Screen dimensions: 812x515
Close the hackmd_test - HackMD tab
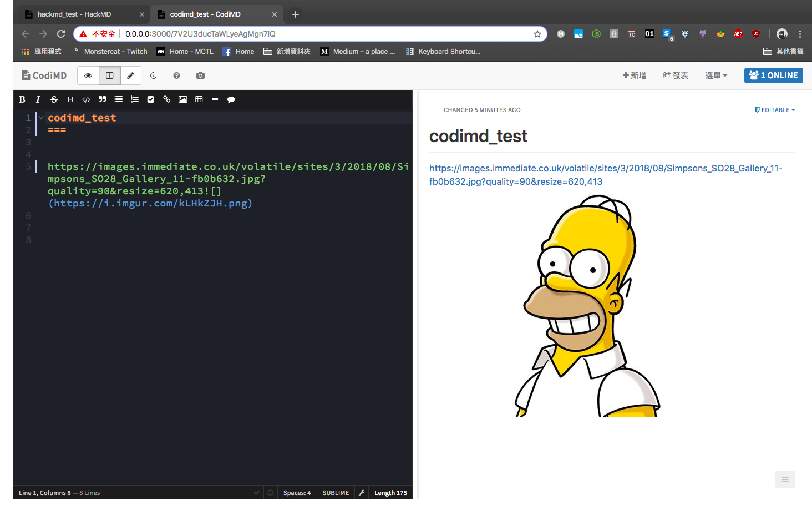pos(142,14)
